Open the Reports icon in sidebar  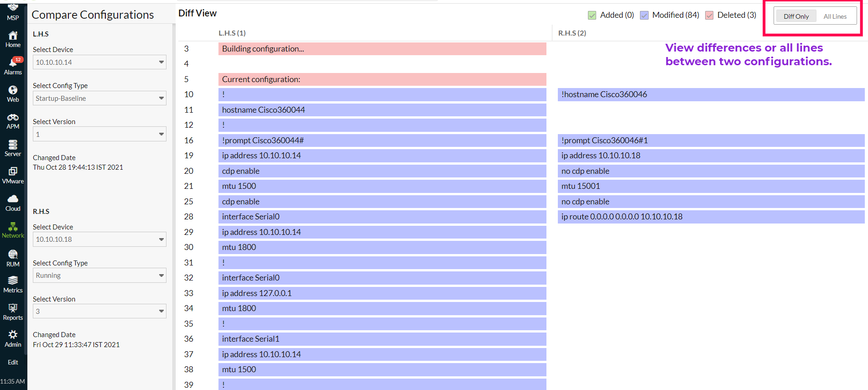tap(13, 308)
